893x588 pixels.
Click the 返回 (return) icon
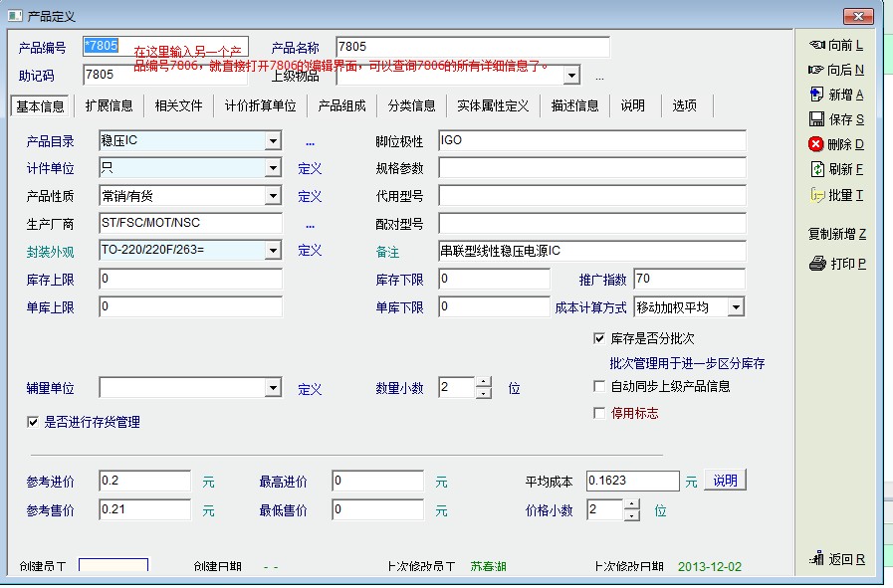point(816,559)
